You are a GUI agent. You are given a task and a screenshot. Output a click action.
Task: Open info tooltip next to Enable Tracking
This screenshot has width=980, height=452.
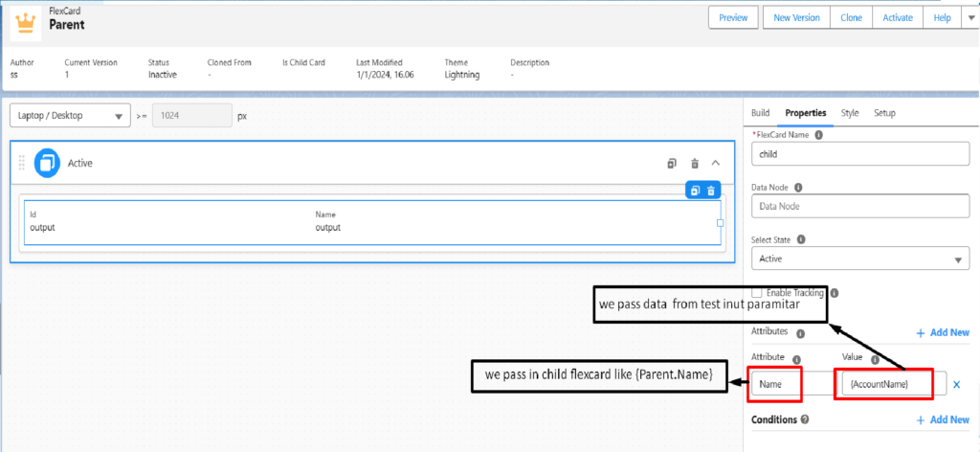[835, 293]
